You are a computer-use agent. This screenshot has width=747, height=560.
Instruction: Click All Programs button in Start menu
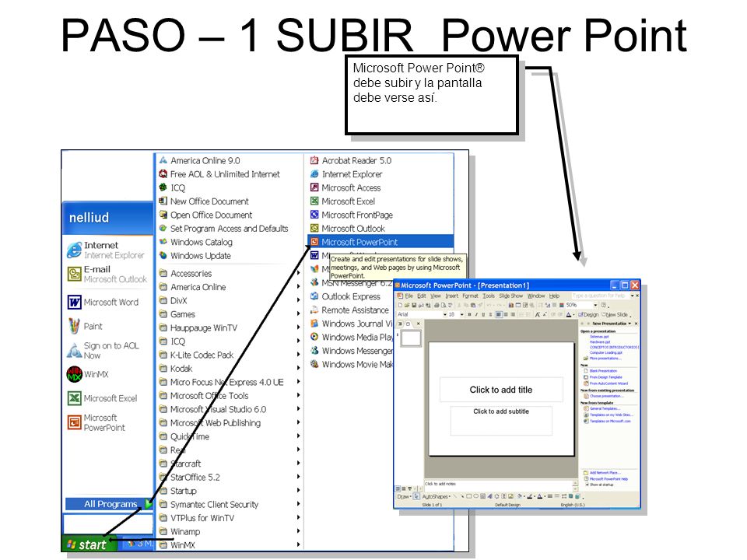pyautogui.click(x=110, y=504)
